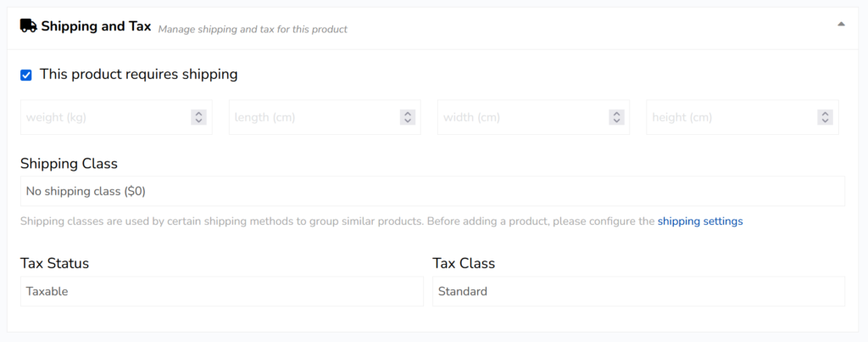The width and height of the screenshot is (868, 342).
Task: Open the Shipping Class dropdown
Action: (432, 191)
